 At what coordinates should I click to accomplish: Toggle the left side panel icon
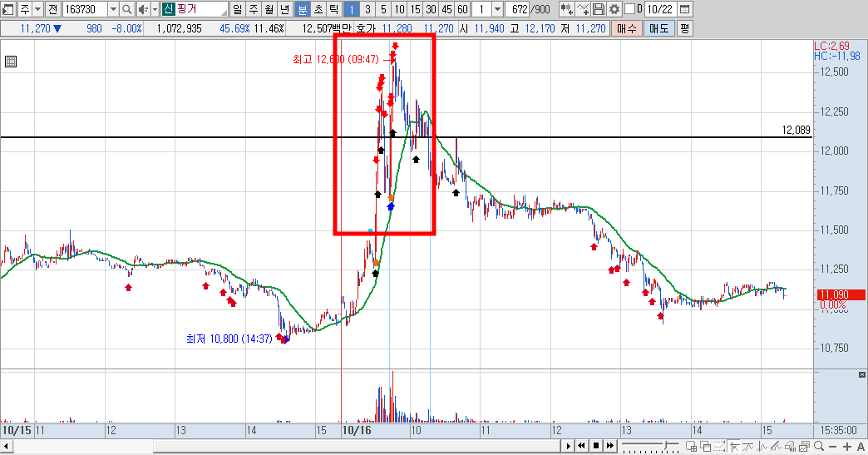(9, 9)
